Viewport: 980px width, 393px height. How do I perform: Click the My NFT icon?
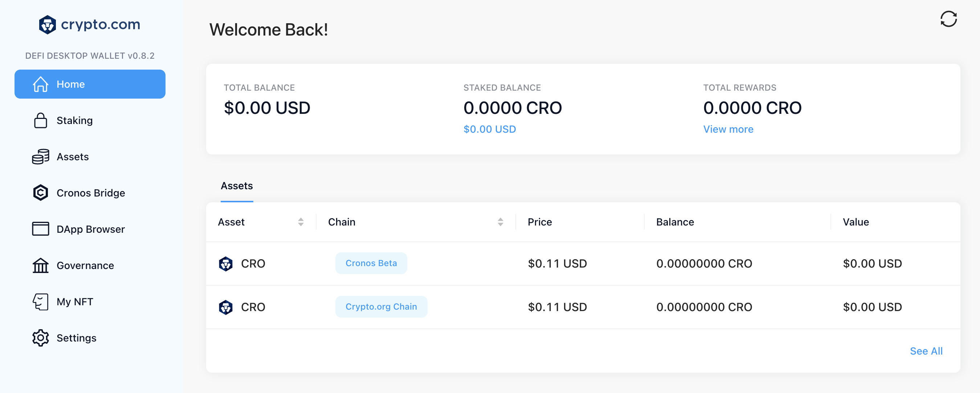(40, 301)
